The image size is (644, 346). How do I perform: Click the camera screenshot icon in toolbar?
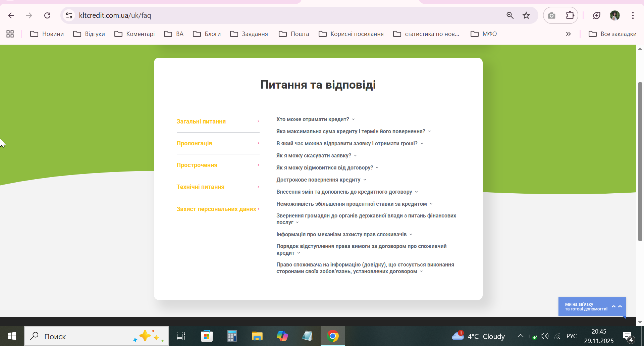coord(551,15)
